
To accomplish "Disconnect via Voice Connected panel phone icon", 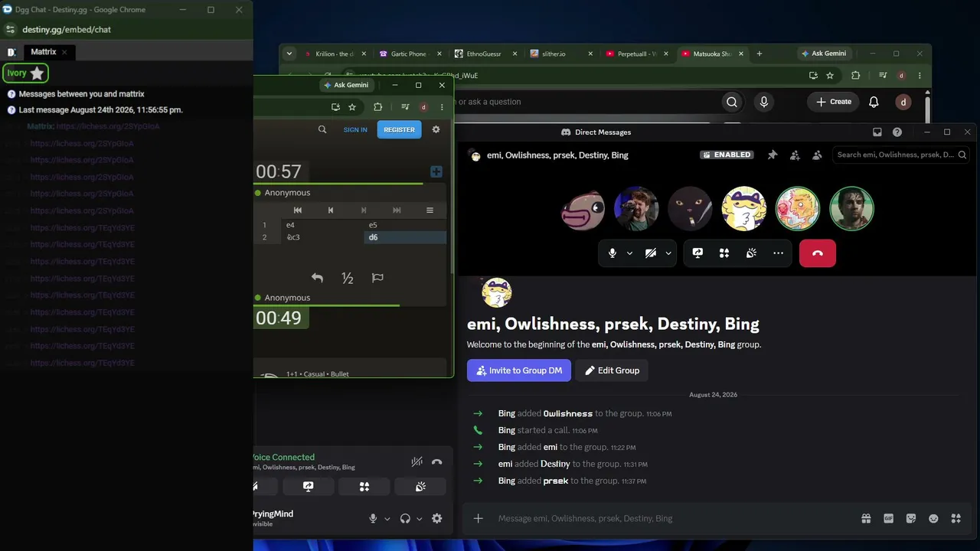I will point(437,461).
